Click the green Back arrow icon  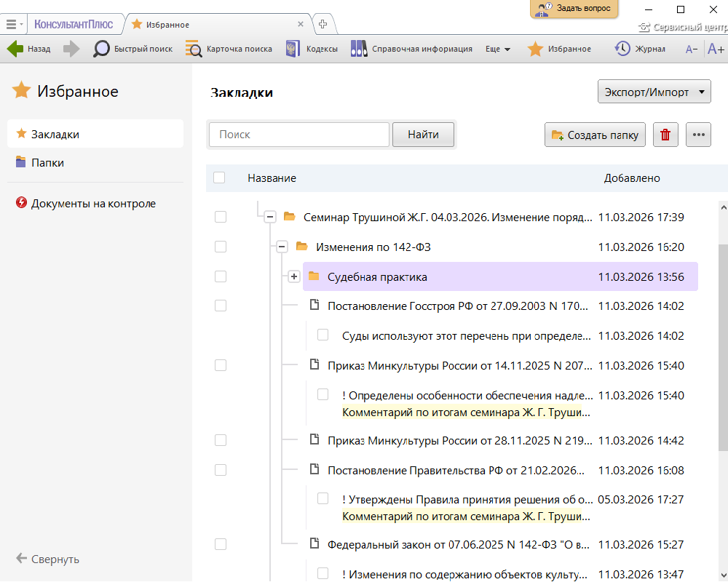15,49
